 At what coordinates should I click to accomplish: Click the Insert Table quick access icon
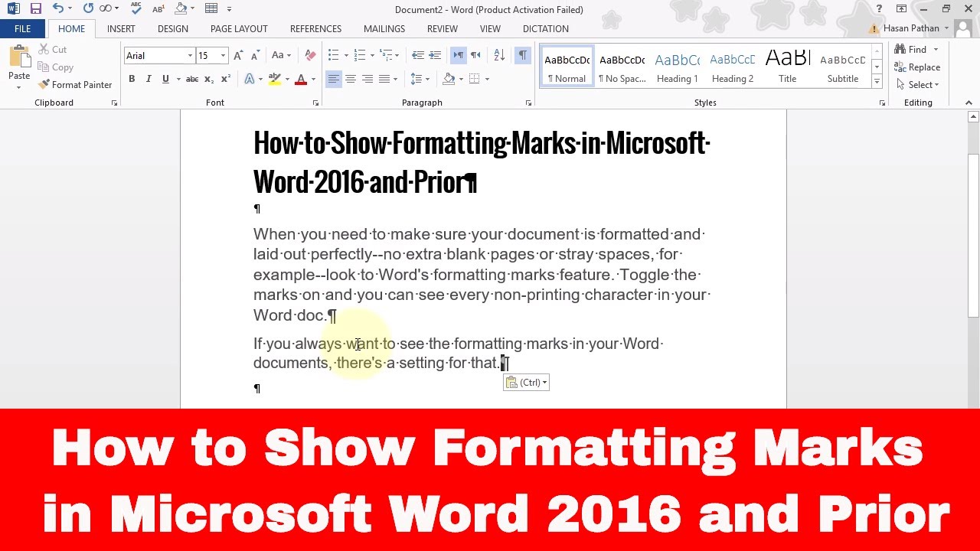(211, 9)
